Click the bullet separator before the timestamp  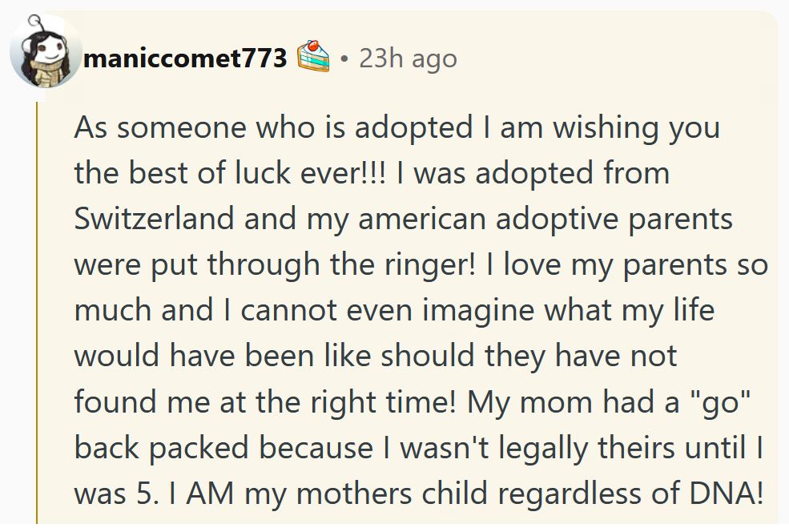(344, 59)
